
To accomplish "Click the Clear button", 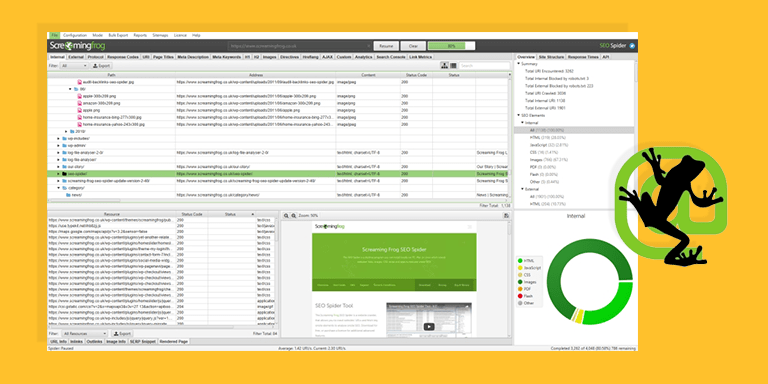I will 413,46.
